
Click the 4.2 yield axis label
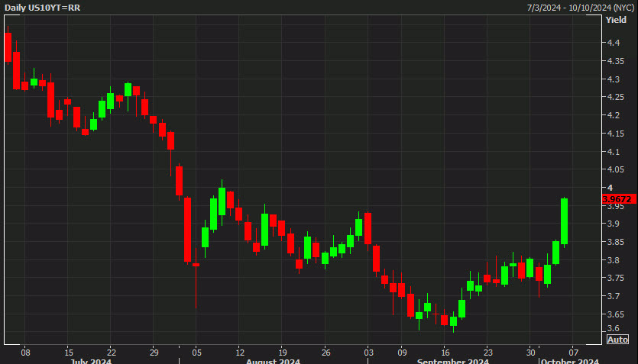[614, 115]
